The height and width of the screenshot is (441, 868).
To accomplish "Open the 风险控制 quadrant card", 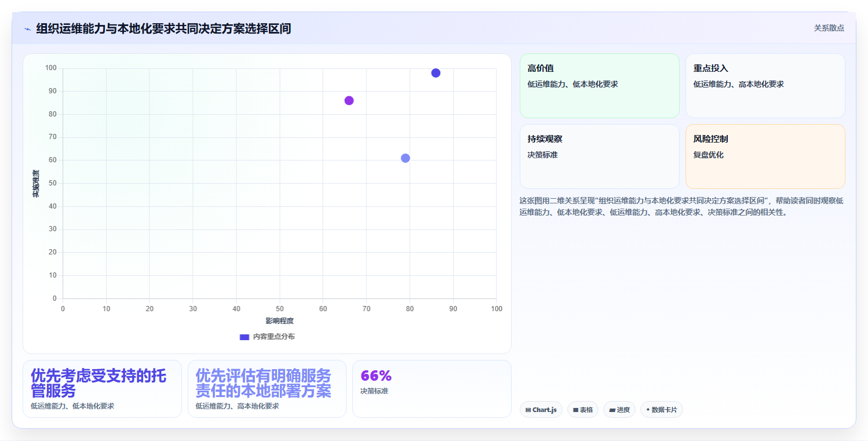I will [x=765, y=156].
